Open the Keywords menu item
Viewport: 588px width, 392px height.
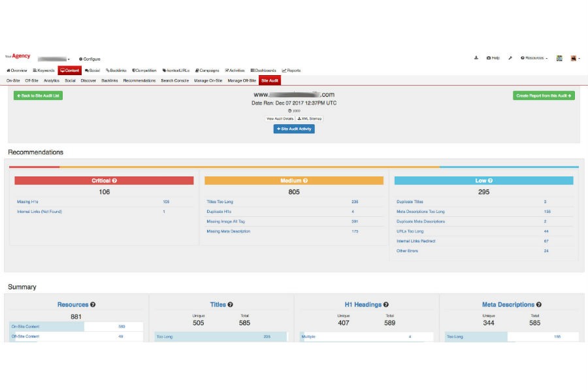44,71
